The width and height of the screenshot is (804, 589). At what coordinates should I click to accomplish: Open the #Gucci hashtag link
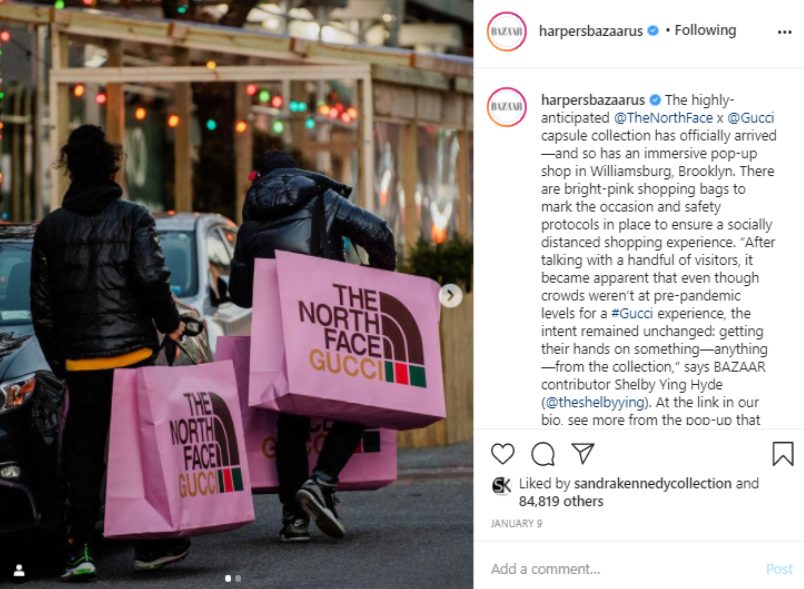click(x=632, y=313)
